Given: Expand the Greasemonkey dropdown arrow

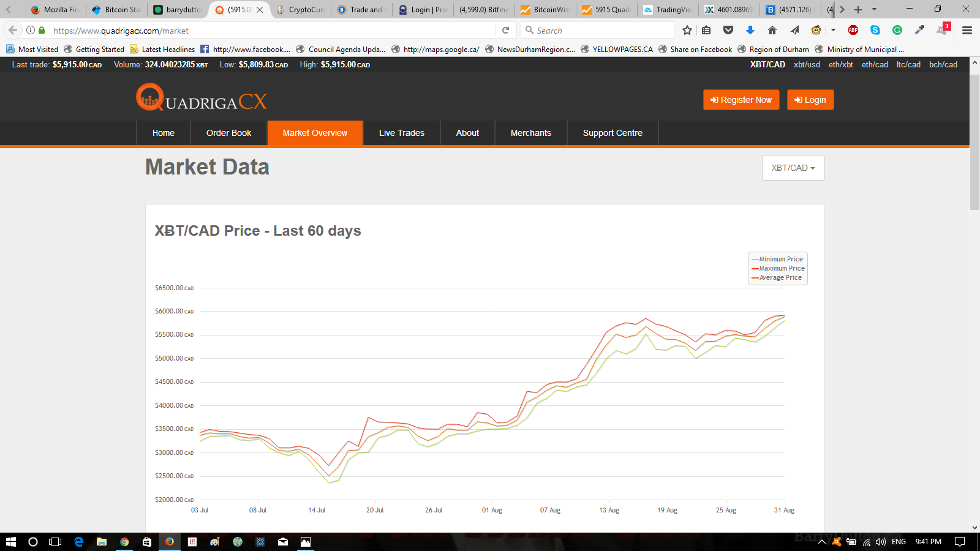Looking at the screenshot, I should 833,30.
